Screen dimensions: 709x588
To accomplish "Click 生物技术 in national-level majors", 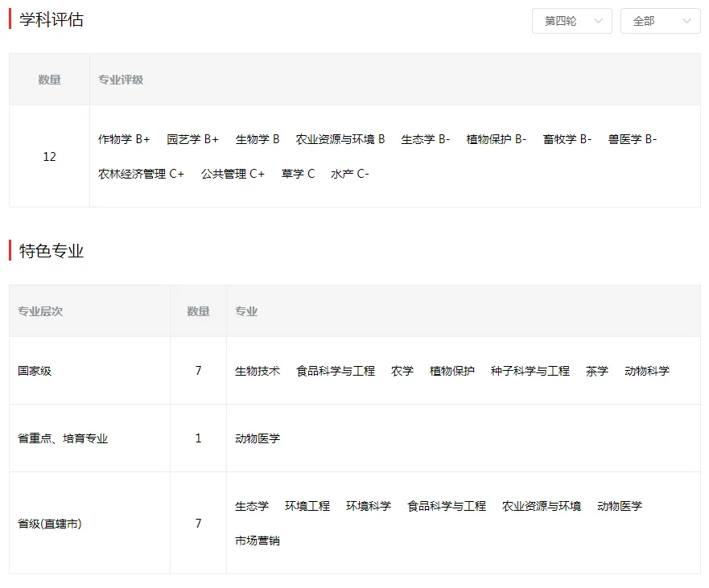I will click(258, 371).
